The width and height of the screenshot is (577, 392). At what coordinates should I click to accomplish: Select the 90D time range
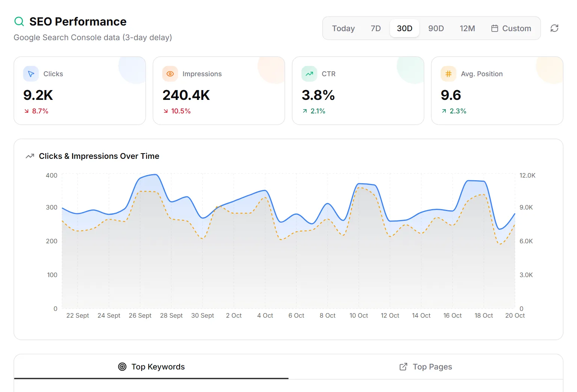click(436, 28)
